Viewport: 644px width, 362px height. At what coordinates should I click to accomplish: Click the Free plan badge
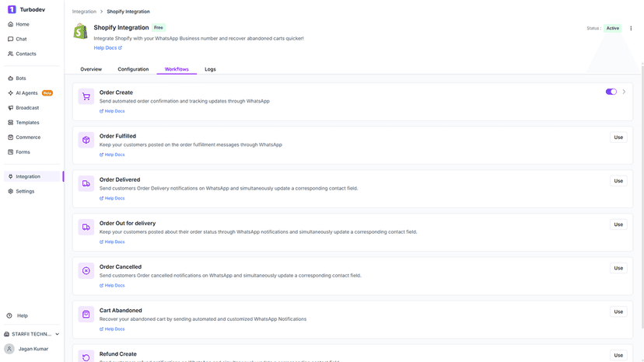click(x=159, y=27)
